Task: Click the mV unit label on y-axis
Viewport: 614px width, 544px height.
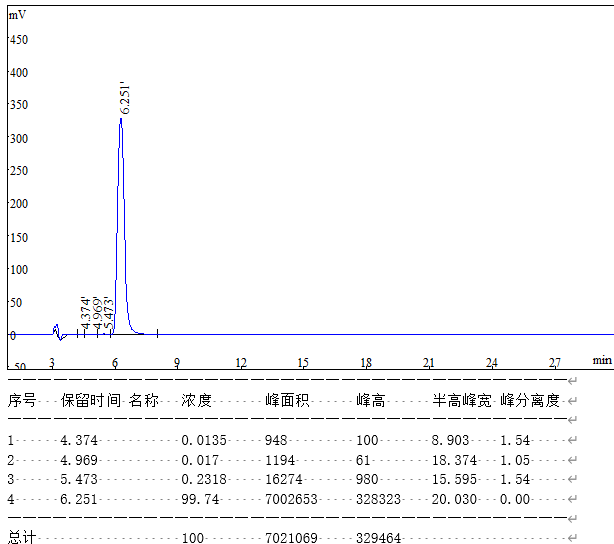Action: coord(17,15)
